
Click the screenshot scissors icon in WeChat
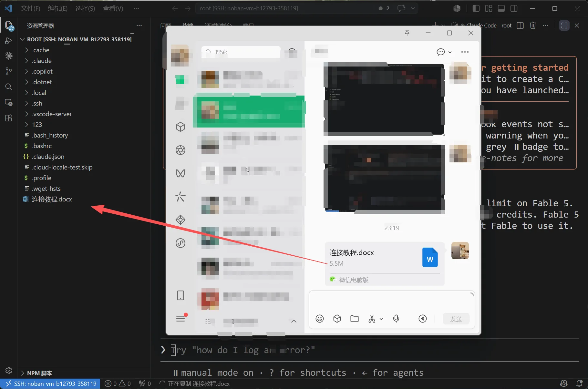tap(372, 319)
